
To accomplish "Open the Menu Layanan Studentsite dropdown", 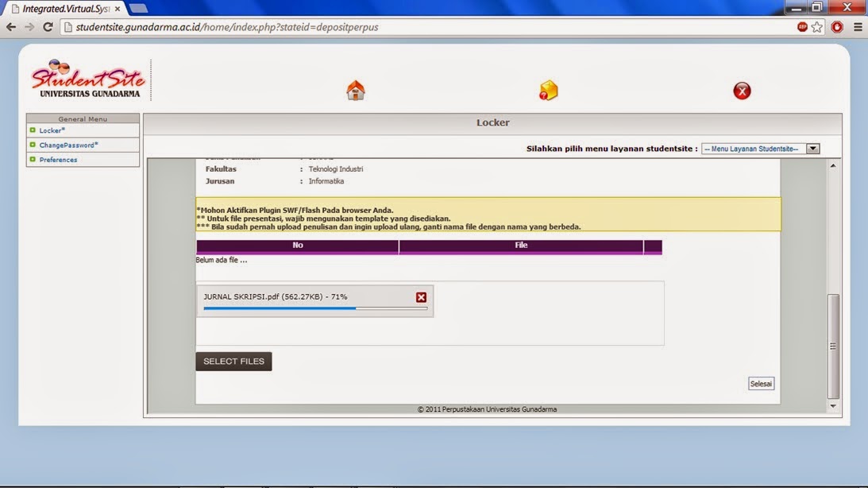I will (760, 149).
